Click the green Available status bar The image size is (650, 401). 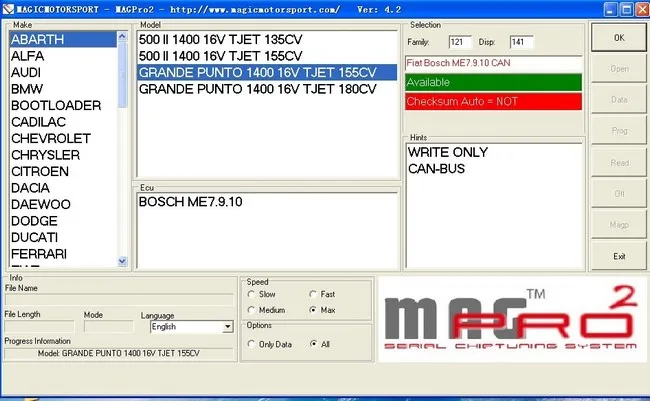tap(493, 82)
